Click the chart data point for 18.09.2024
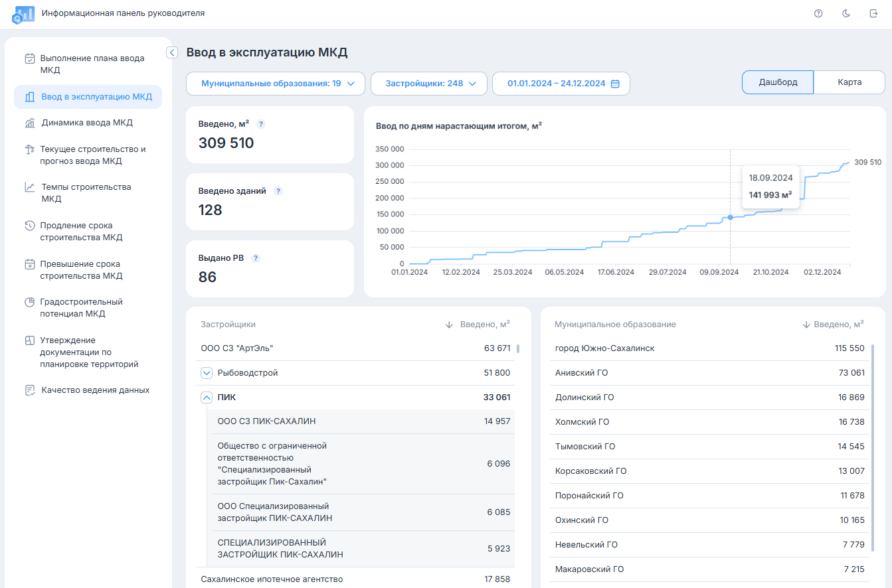 tap(730, 217)
